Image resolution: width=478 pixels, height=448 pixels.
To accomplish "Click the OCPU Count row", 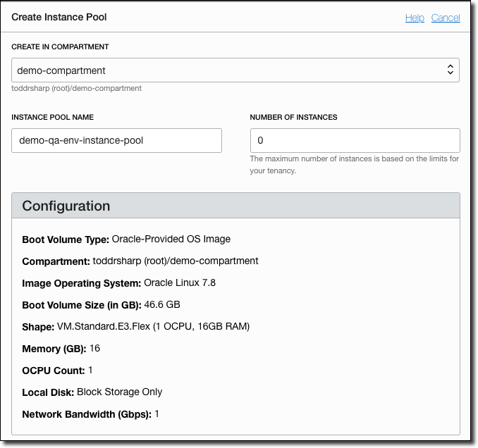I will click(57, 371).
